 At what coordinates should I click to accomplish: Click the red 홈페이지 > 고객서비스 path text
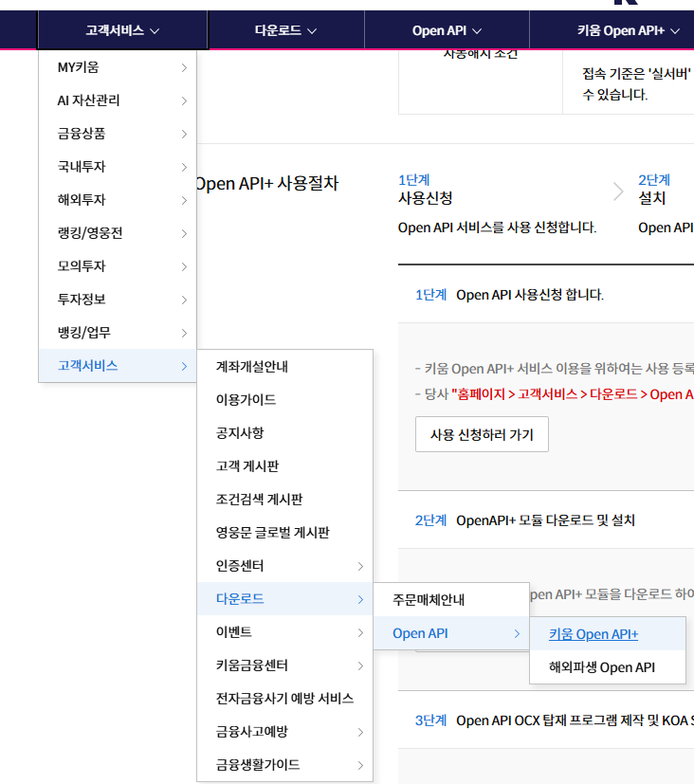click(x=572, y=394)
